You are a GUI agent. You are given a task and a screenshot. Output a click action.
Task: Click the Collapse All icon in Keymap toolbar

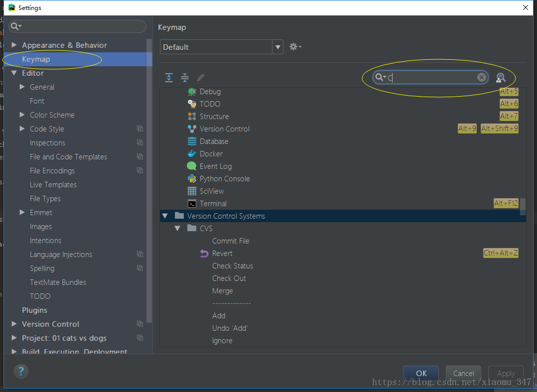[x=185, y=78]
